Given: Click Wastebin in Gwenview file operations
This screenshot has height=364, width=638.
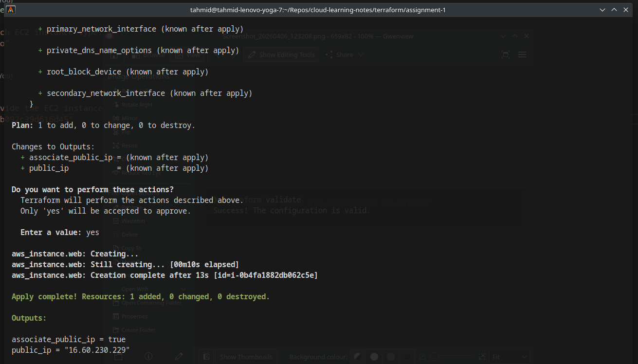Looking at the screenshot, I should (x=129, y=221).
